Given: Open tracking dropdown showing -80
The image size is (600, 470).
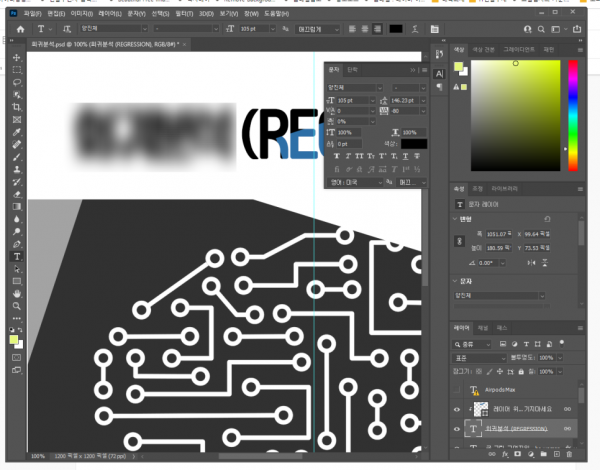Looking at the screenshot, I should [x=423, y=111].
